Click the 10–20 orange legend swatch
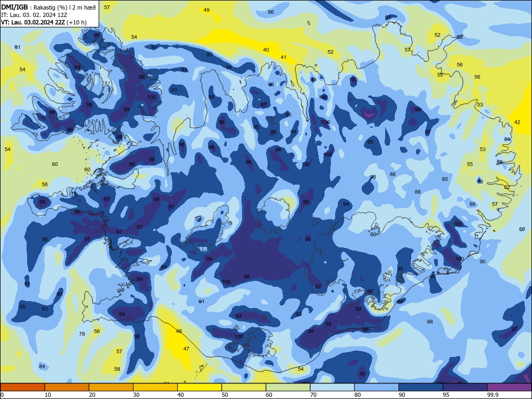This screenshot has width=532, height=399. (x=67, y=387)
